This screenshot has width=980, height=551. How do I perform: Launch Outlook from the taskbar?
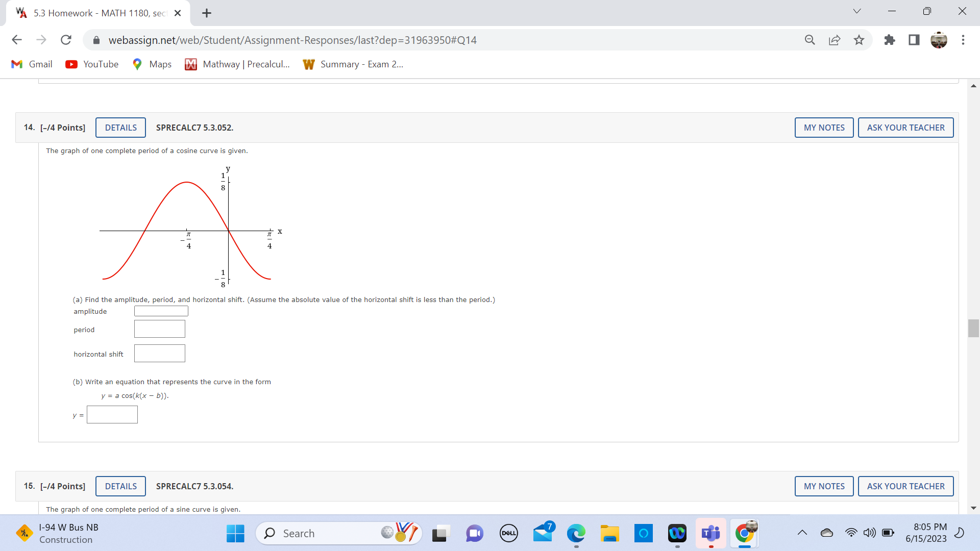pyautogui.click(x=543, y=533)
